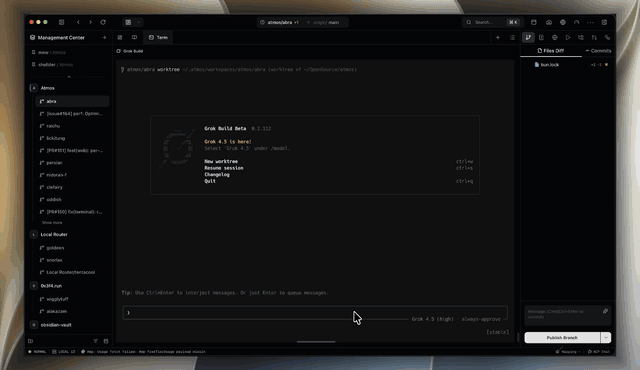The image size is (640, 370).
Task: Click the sidebar filter icon
Action: tap(96, 341)
